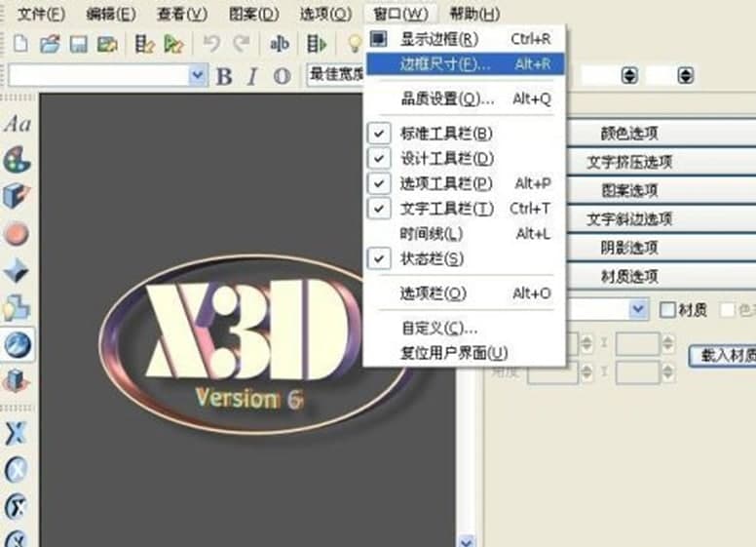The width and height of the screenshot is (756, 547).
Task: Click the Undo arrow icon
Action: pos(211,44)
